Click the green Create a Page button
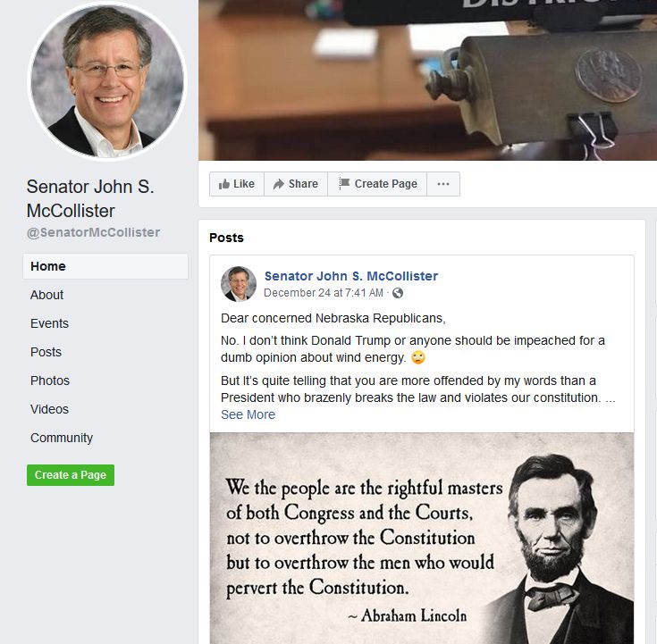Viewport: 657px width, 644px height. tap(71, 475)
